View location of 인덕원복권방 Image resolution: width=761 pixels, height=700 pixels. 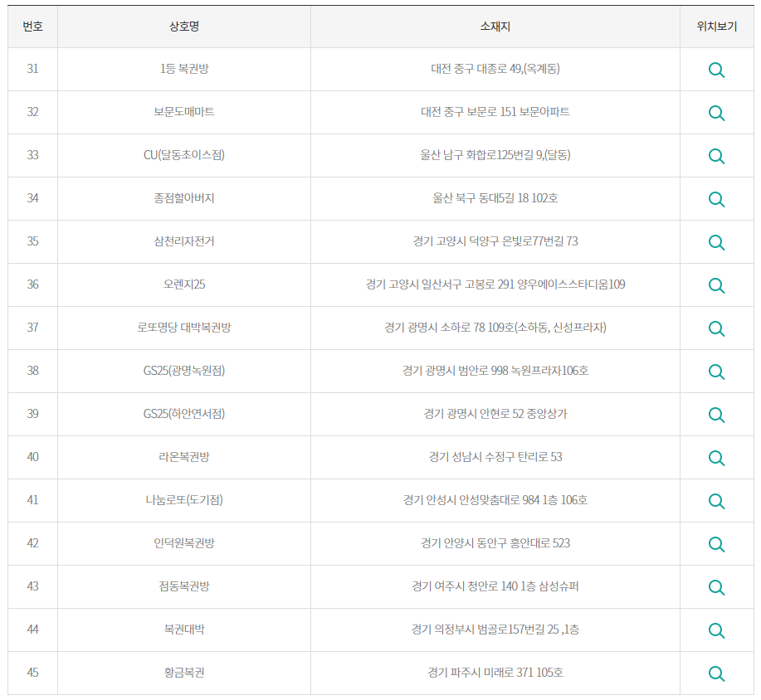tap(716, 545)
